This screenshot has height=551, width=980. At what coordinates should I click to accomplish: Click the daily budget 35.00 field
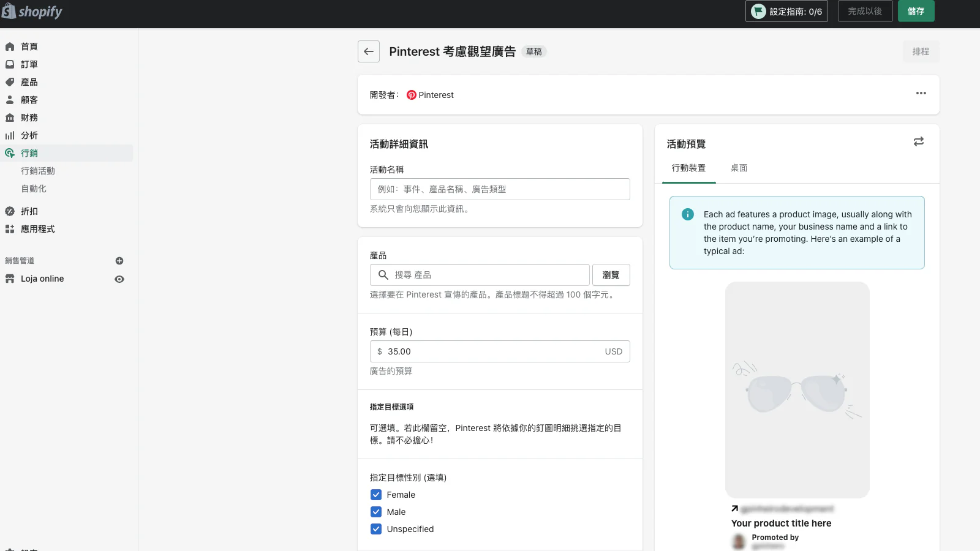point(500,351)
